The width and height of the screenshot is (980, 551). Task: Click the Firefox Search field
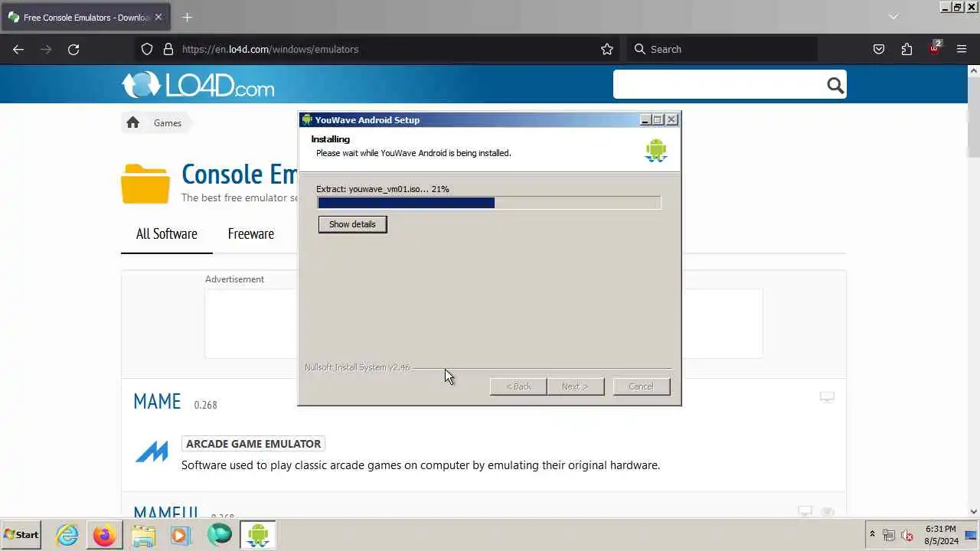click(x=722, y=49)
